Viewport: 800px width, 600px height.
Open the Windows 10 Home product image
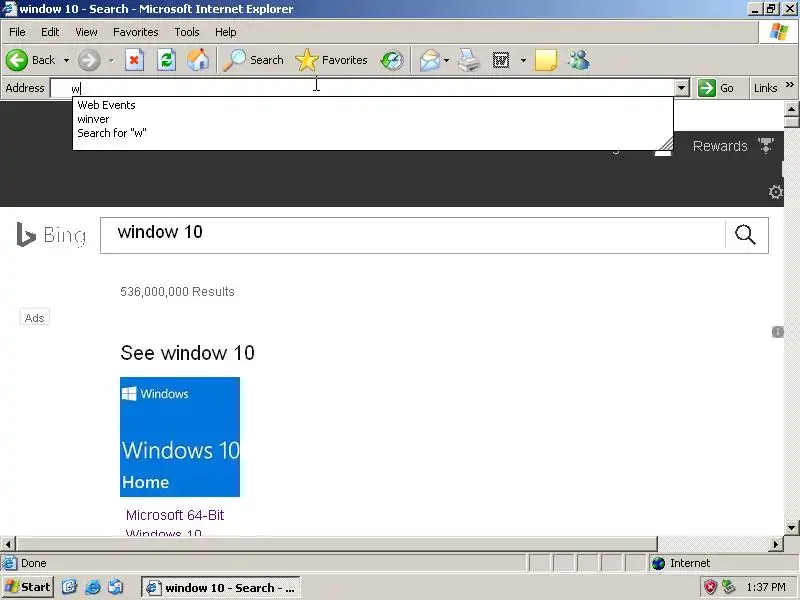pyautogui.click(x=180, y=437)
